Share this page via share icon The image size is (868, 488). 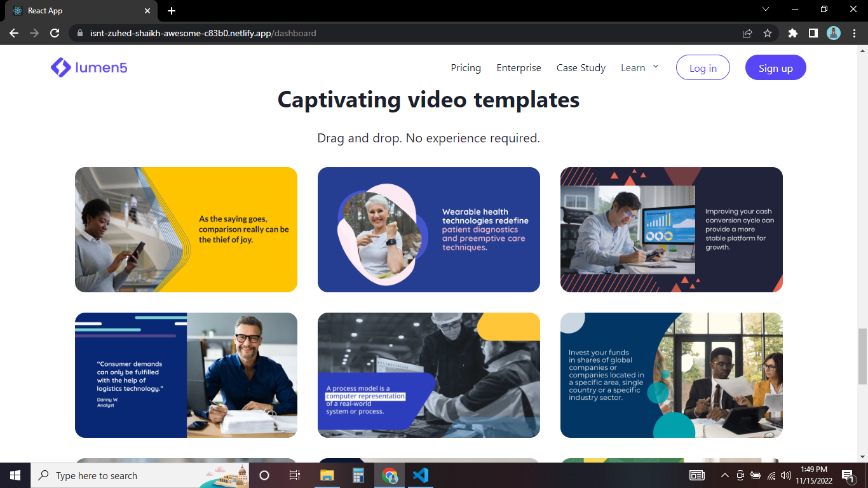pos(747,33)
